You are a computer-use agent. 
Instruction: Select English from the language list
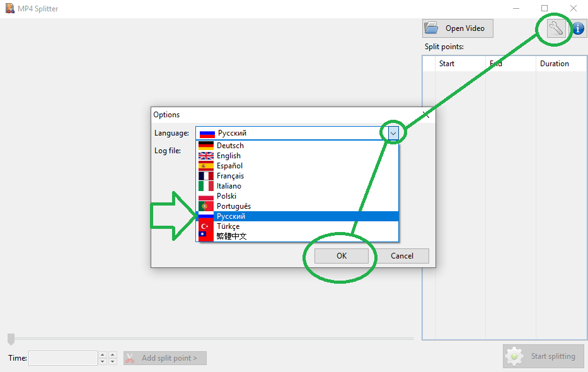[229, 156]
